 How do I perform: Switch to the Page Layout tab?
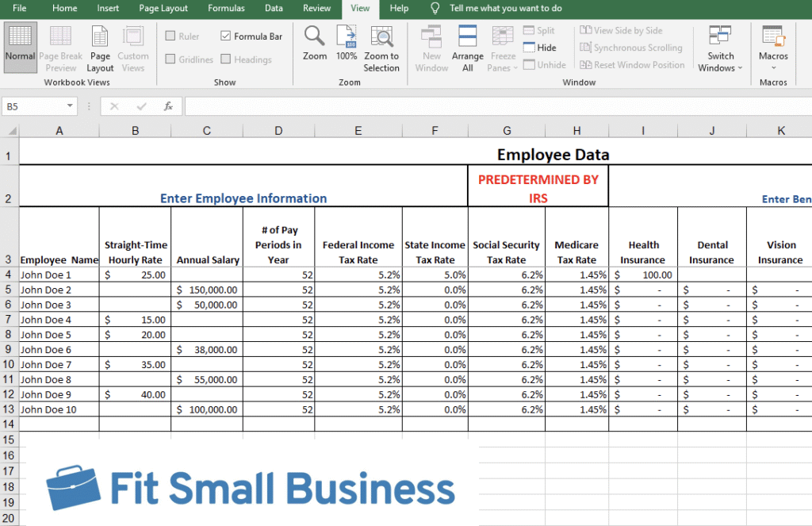[163, 8]
